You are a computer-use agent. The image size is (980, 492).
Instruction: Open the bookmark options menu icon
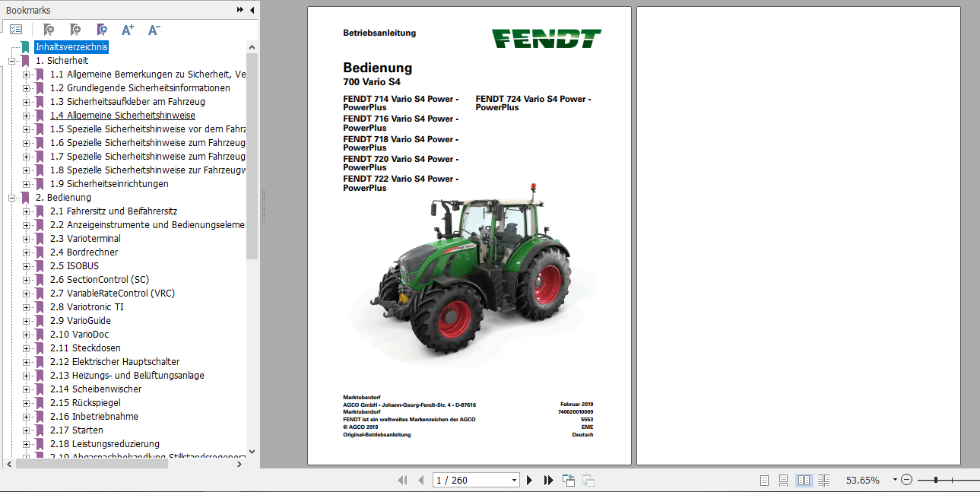tap(16, 30)
